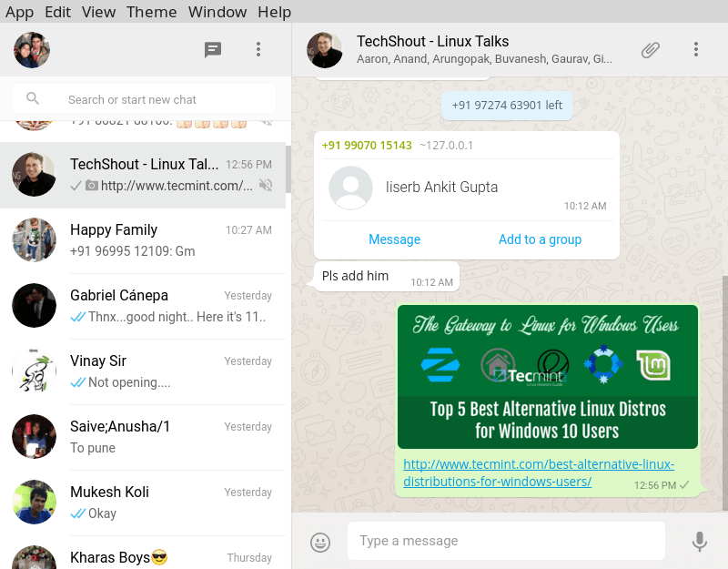Click Vinay Sir's avatar

pyautogui.click(x=34, y=371)
